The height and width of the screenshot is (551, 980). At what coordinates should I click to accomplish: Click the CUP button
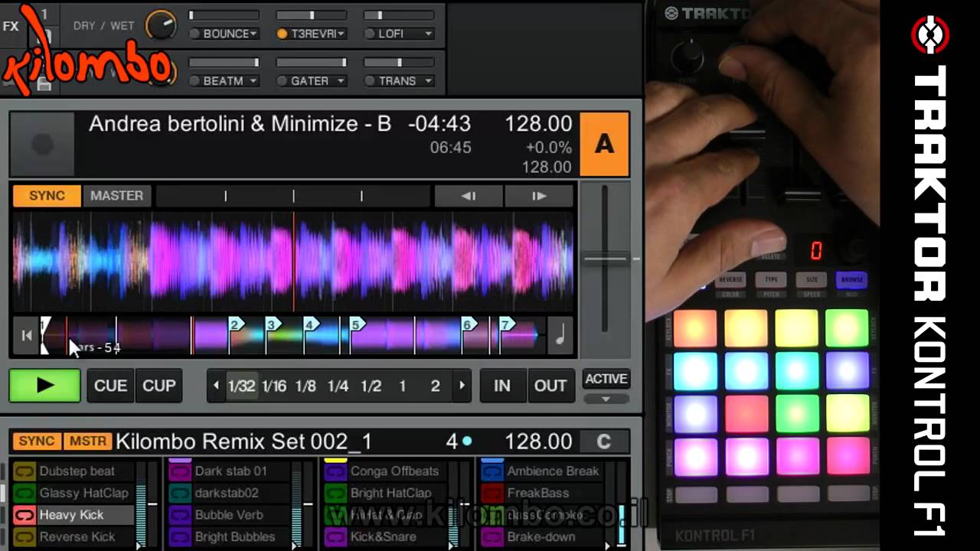tap(159, 386)
